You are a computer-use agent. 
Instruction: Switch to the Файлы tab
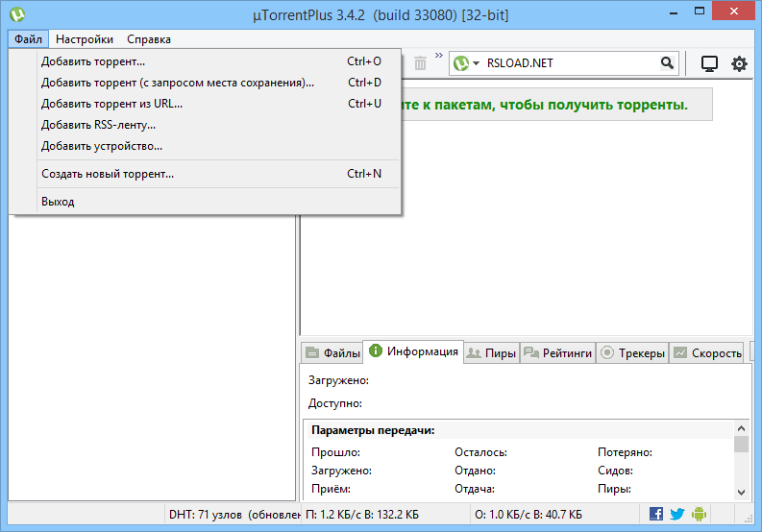point(332,353)
